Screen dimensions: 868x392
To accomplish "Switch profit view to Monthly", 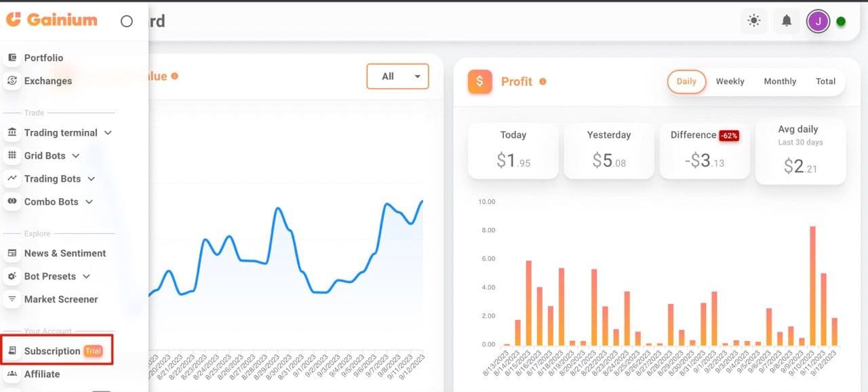I will tap(780, 81).
